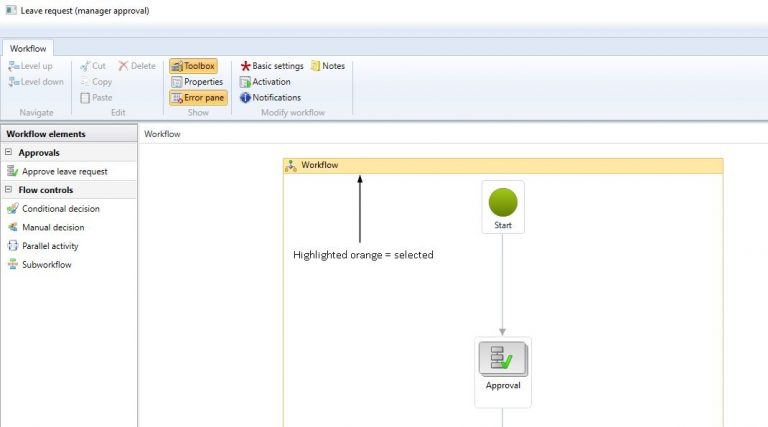Choose the Subworkflow element
Screen dimensions: 768x427
(40, 264)
